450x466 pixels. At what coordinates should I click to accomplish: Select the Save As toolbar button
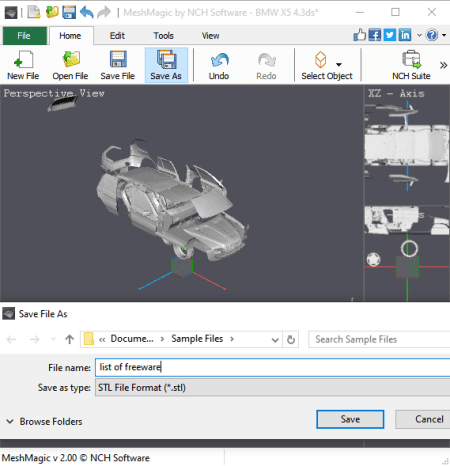point(166,65)
